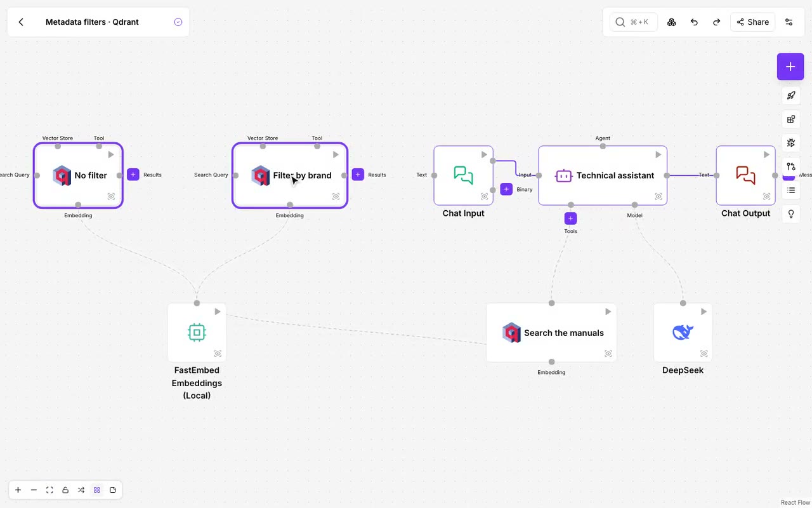
Task: Add a connection from No filter Results
Action: 133,175
